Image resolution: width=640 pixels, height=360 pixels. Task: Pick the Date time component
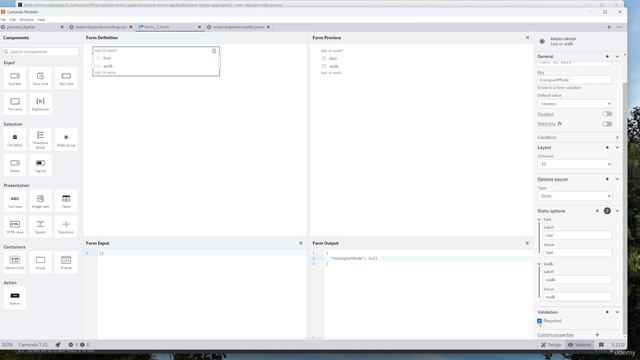40,78
